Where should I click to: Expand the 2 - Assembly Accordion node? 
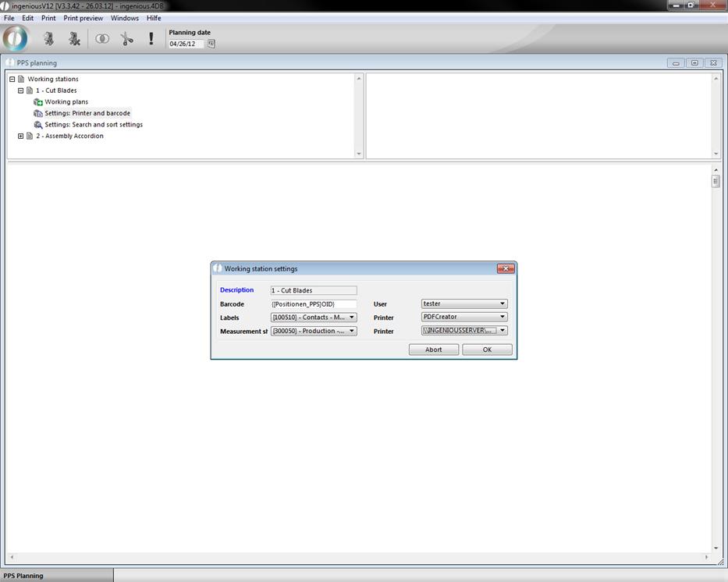(21, 136)
